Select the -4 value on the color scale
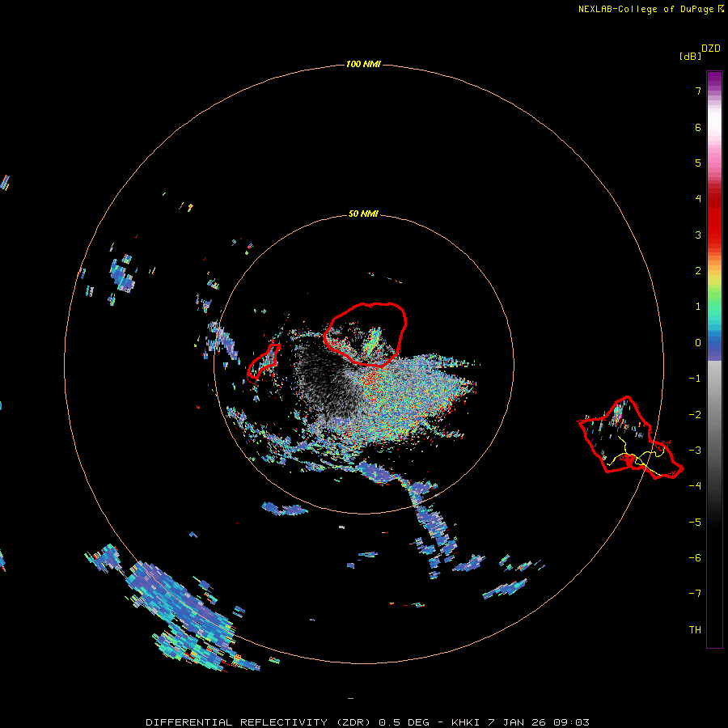The width and height of the screenshot is (728, 728). 695,486
